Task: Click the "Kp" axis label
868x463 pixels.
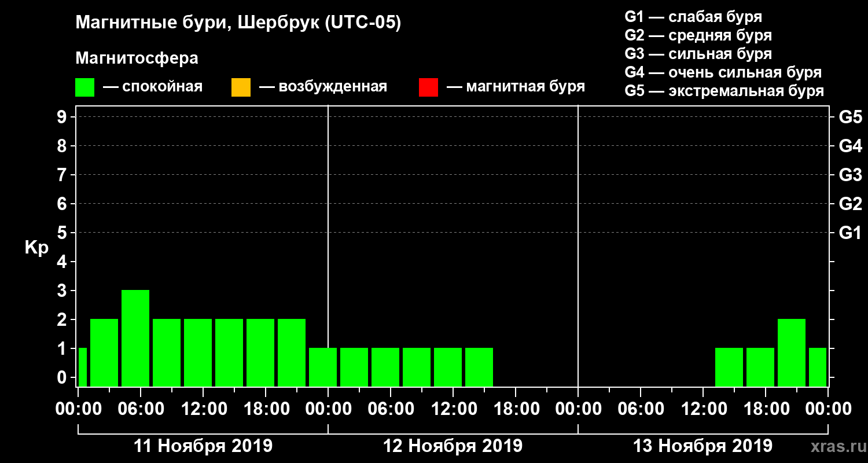Action: (x=36, y=247)
